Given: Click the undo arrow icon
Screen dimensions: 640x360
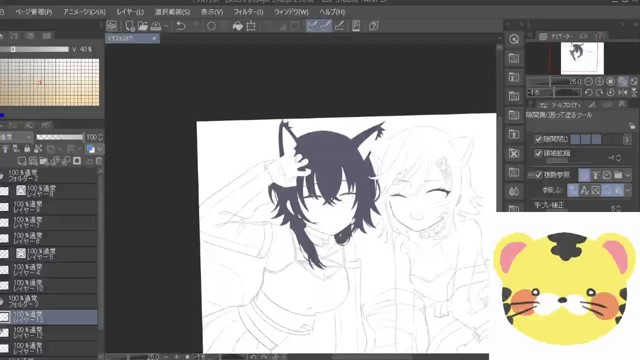Looking at the screenshot, I should tap(181, 26).
